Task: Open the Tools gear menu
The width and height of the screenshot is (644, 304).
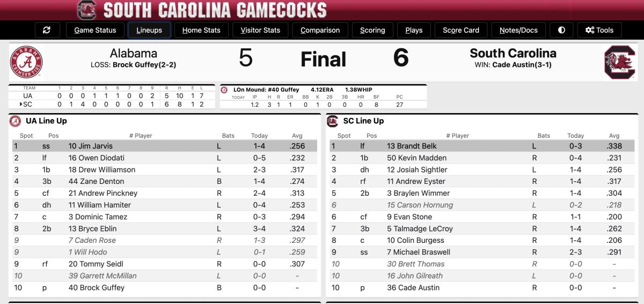Action: 599,30
